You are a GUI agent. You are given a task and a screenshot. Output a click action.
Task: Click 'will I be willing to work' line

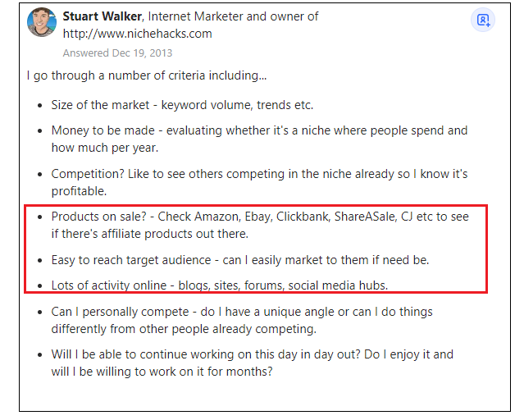162,372
